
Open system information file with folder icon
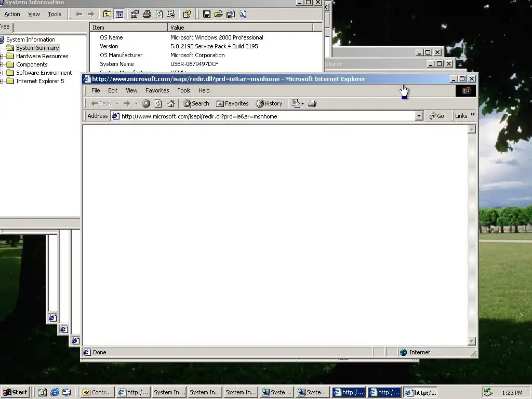click(x=219, y=14)
